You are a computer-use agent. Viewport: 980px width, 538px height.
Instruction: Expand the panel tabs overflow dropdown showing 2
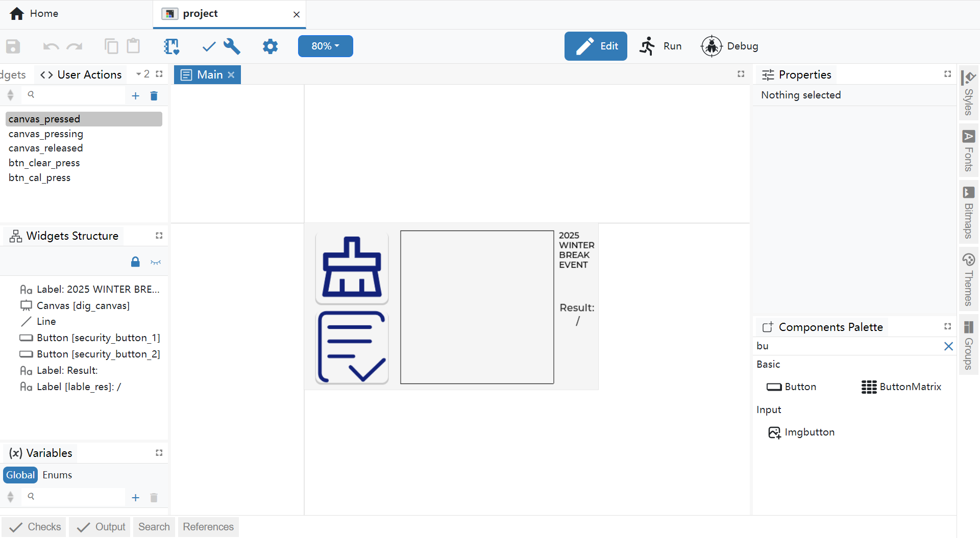(x=143, y=74)
